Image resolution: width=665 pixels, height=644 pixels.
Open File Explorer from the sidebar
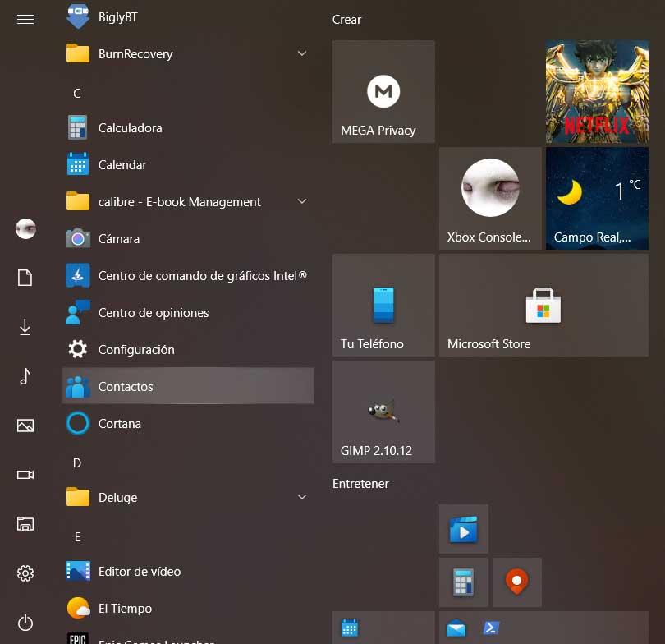tap(25, 524)
